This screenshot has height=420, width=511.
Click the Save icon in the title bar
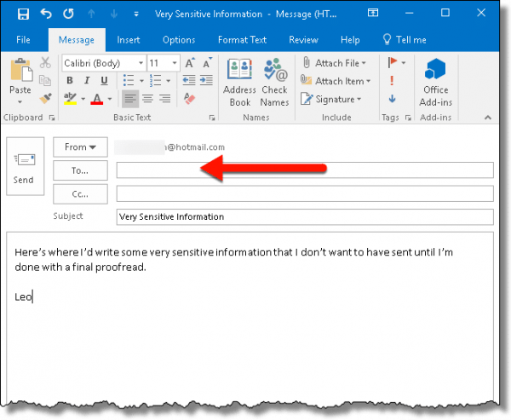point(23,14)
